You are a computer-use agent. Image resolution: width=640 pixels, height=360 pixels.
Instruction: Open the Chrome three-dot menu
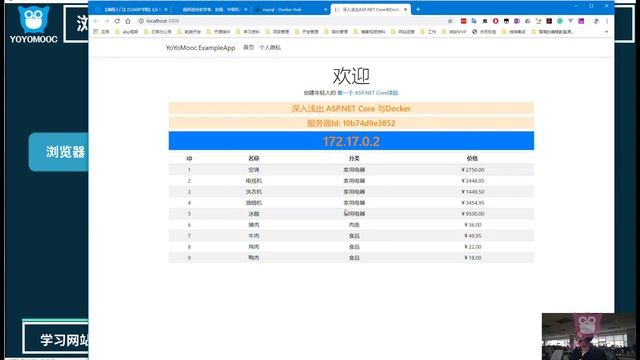tap(607, 21)
